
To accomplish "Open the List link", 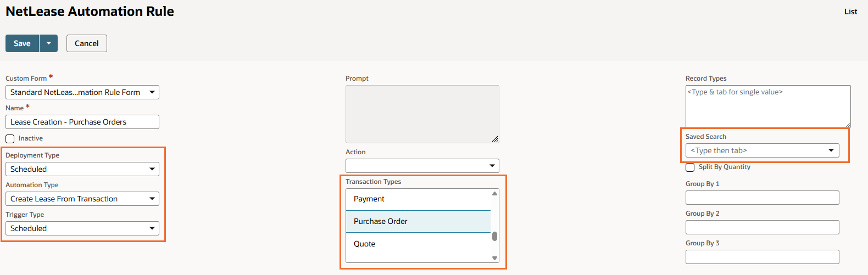I will click(x=850, y=12).
